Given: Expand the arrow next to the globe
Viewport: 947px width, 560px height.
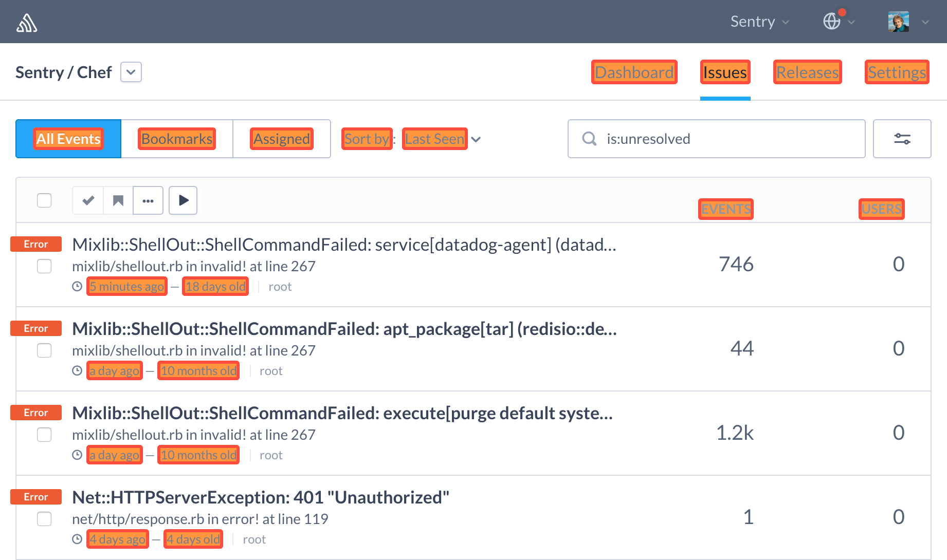Looking at the screenshot, I should pyautogui.click(x=851, y=22).
